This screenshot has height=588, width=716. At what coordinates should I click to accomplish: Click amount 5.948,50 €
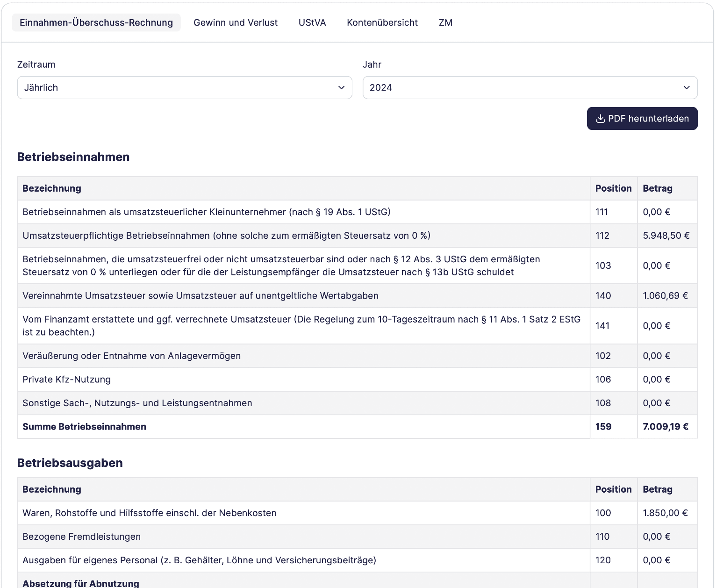pyautogui.click(x=666, y=236)
